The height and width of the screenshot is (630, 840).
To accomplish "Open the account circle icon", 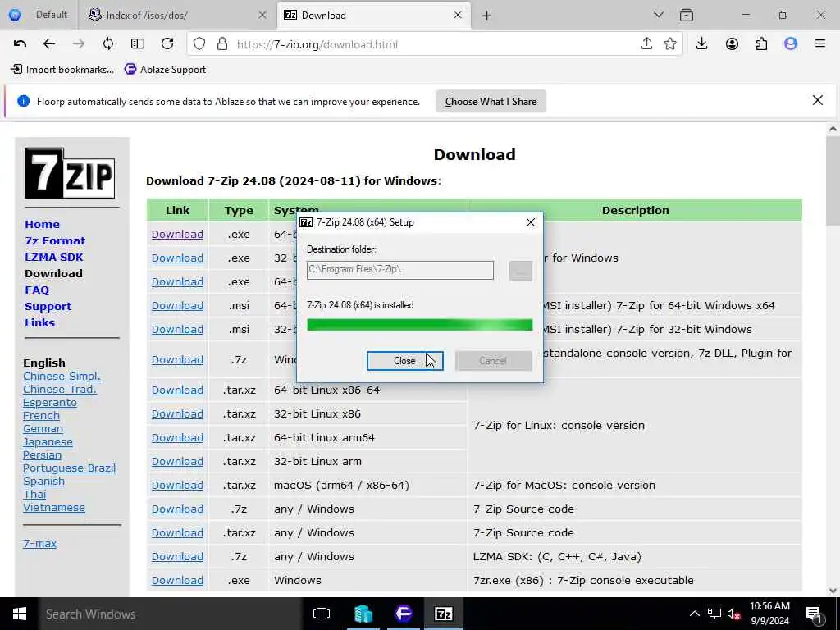I will 732,44.
